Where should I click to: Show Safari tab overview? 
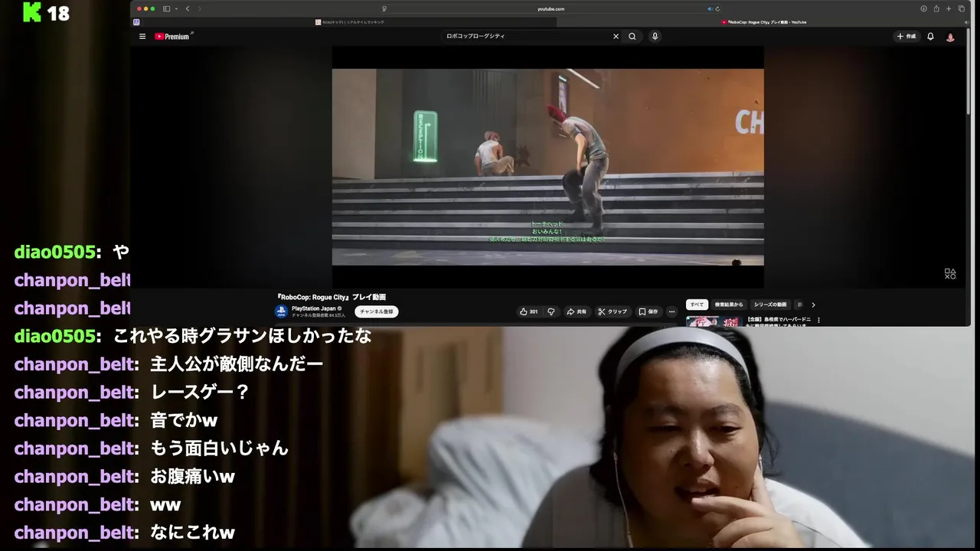(962, 8)
